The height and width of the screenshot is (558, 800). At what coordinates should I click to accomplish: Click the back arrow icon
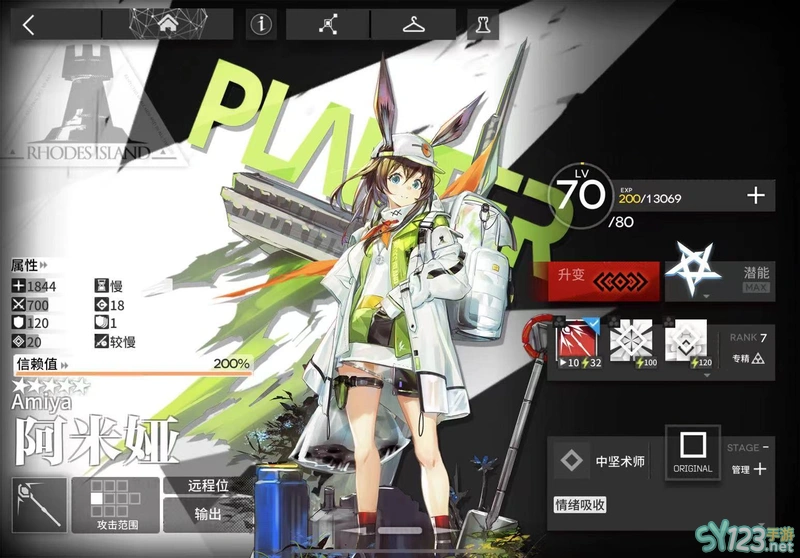[28, 25]
